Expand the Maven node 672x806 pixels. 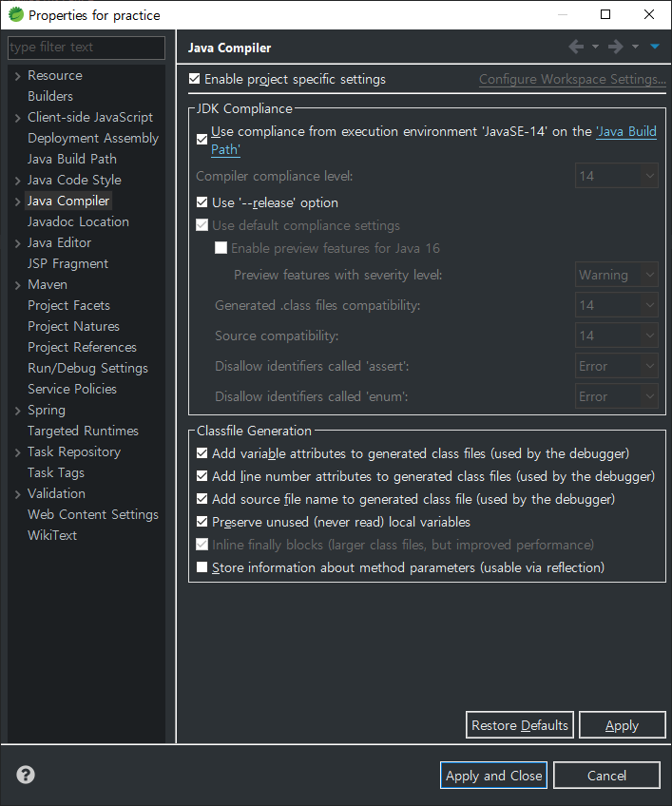click(18, 285)
